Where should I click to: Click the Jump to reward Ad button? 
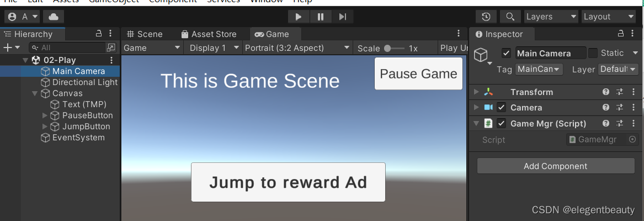point(288,182)
